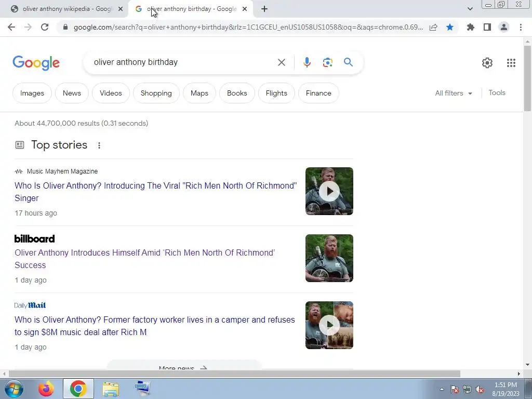Clear the search box with X
The height and width of the screenshot is (399, 532).
click(x=281, y=62)
